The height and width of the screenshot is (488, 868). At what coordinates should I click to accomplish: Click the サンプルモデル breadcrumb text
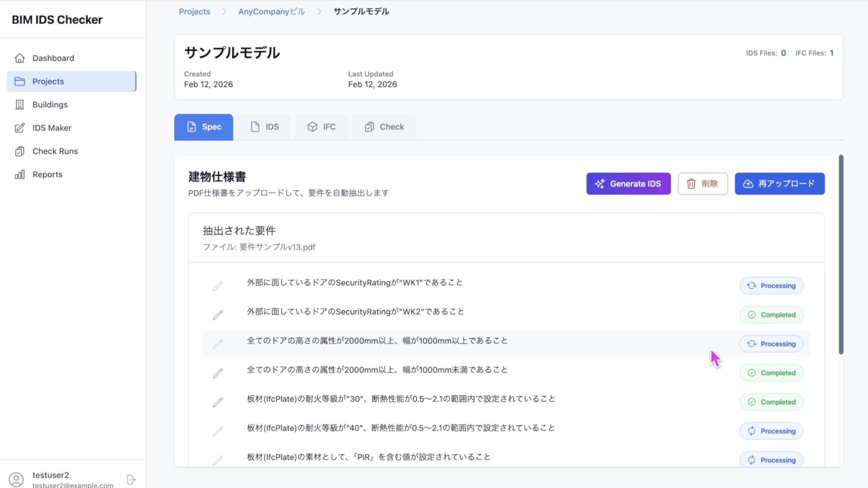(x=361, y=12)
